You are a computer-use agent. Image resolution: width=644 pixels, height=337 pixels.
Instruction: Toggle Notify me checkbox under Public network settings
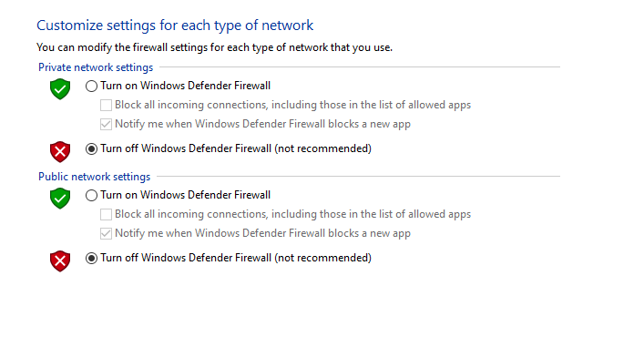pyautogui.click(x=106, y=233)
